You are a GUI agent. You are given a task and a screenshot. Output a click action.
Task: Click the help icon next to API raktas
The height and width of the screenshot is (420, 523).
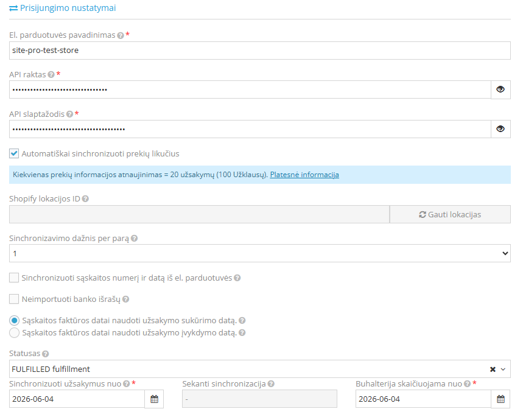click(x=51, y=75)
